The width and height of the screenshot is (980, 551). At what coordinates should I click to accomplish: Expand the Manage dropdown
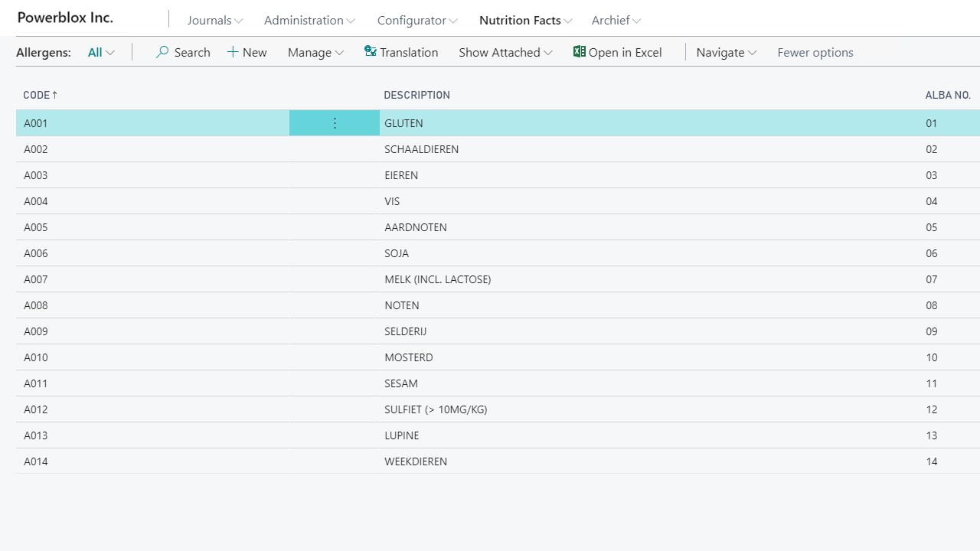(x=315, y=52)
